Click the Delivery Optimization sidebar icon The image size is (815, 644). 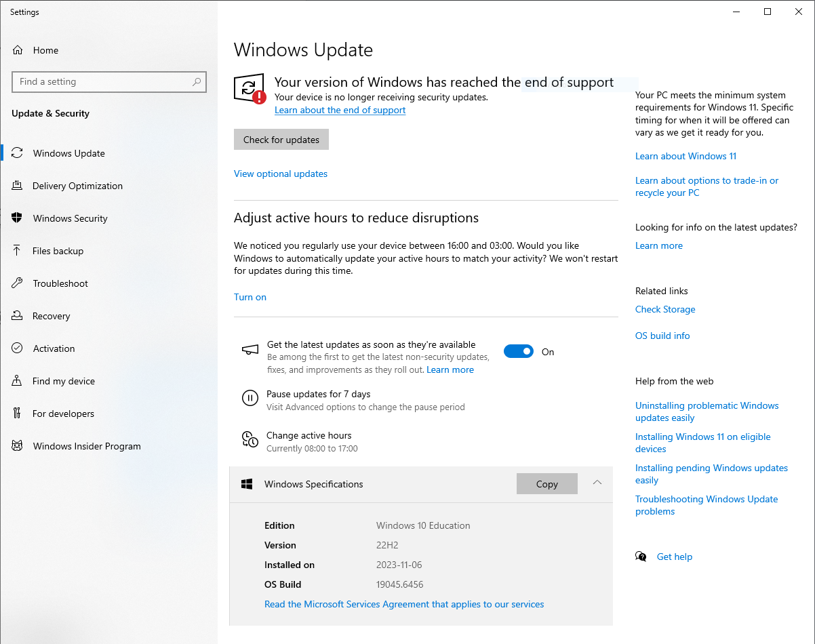click(x=18, y=186)
